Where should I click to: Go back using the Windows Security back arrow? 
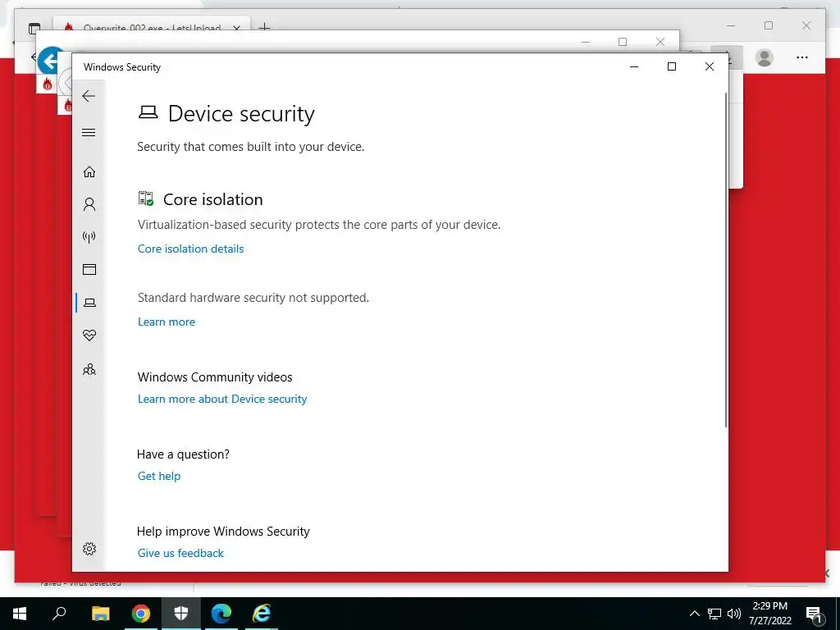coord(89,96)
